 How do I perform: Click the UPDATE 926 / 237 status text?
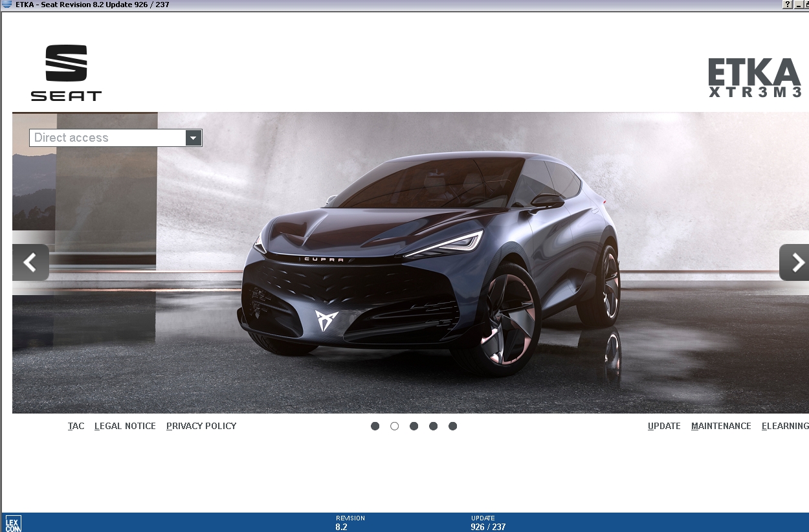488,523
